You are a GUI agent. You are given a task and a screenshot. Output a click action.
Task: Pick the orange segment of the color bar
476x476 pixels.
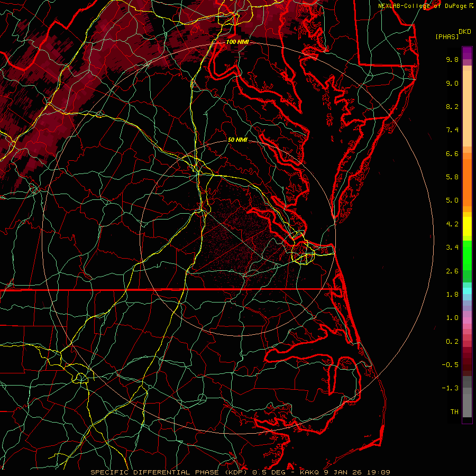(467, 182)
